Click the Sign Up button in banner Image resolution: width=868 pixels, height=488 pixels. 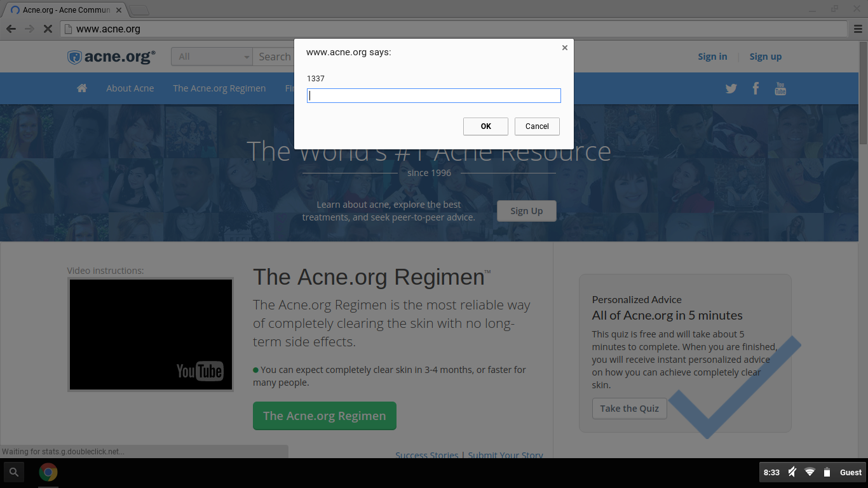pyautogui.click(x=527, y=211)
